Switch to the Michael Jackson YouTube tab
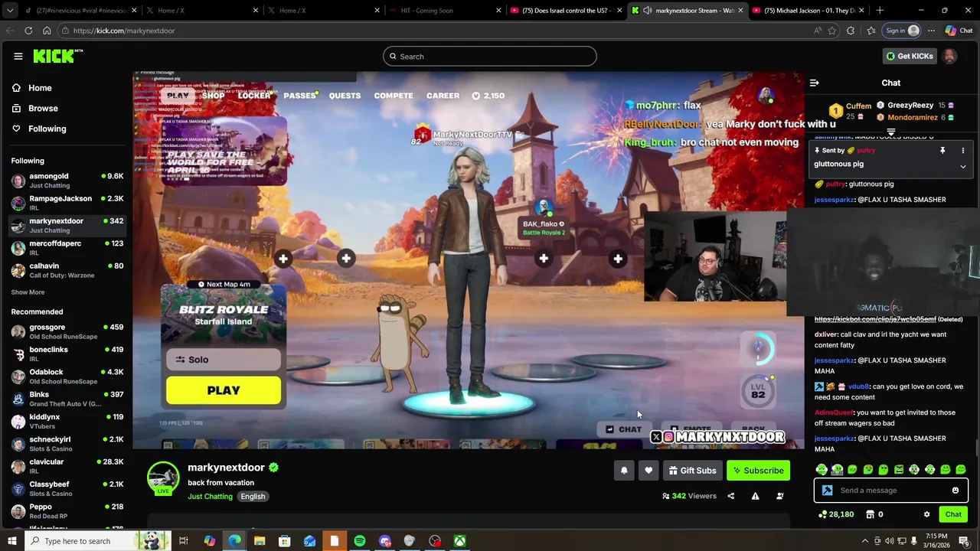The width and height of the screenshot is (980, 551). tap(808, 11)
